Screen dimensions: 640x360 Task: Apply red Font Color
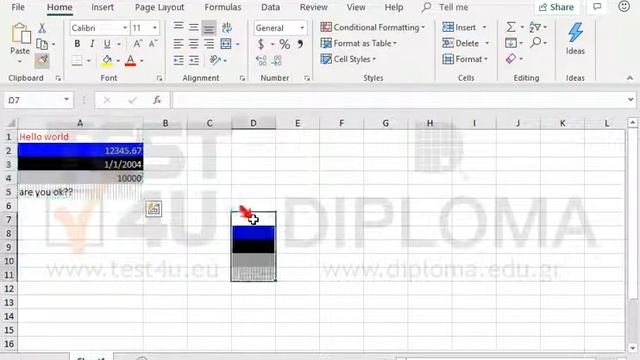click(x=130, y=60)
